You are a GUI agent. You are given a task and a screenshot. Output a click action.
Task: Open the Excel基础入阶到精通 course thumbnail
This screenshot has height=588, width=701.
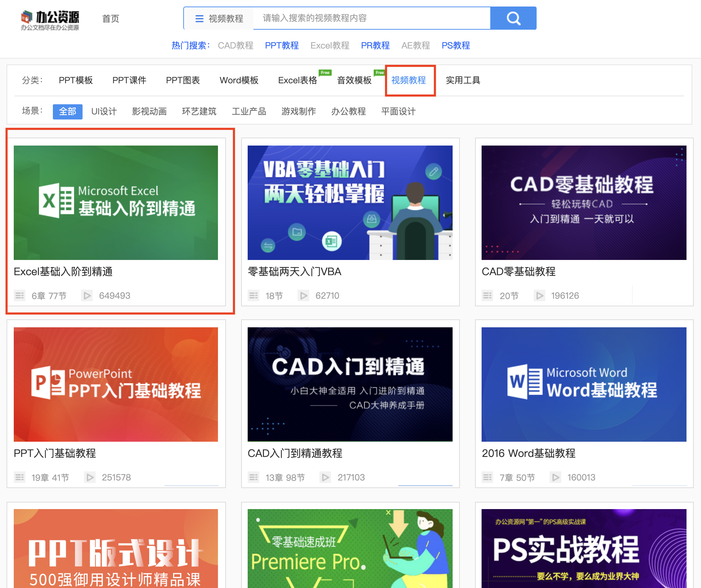[116, 203]
